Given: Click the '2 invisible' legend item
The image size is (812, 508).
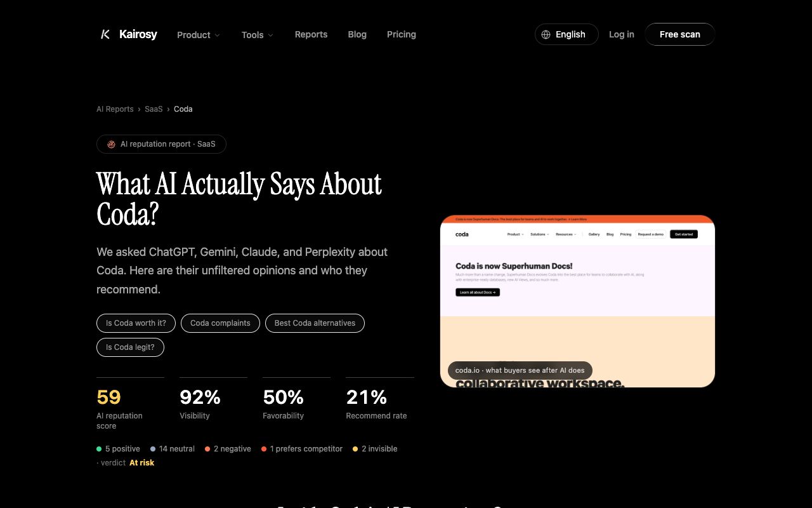Looking at the screenshot, I should [x=375, y=449].
